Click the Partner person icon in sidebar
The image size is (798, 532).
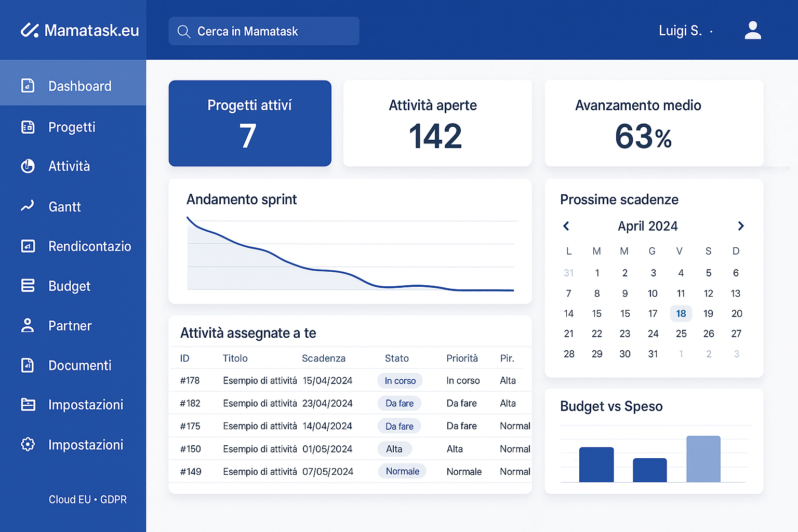28,326
